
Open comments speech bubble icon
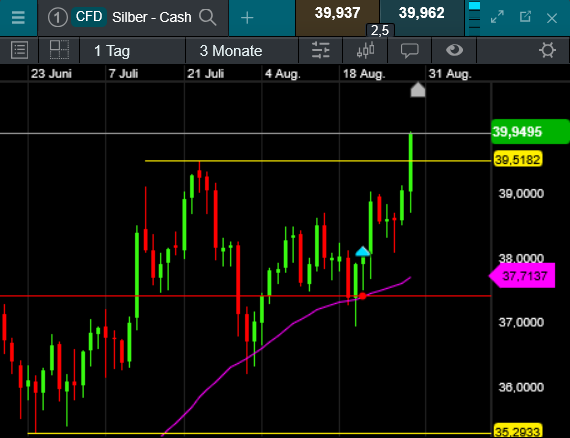[x=410, y=51]
